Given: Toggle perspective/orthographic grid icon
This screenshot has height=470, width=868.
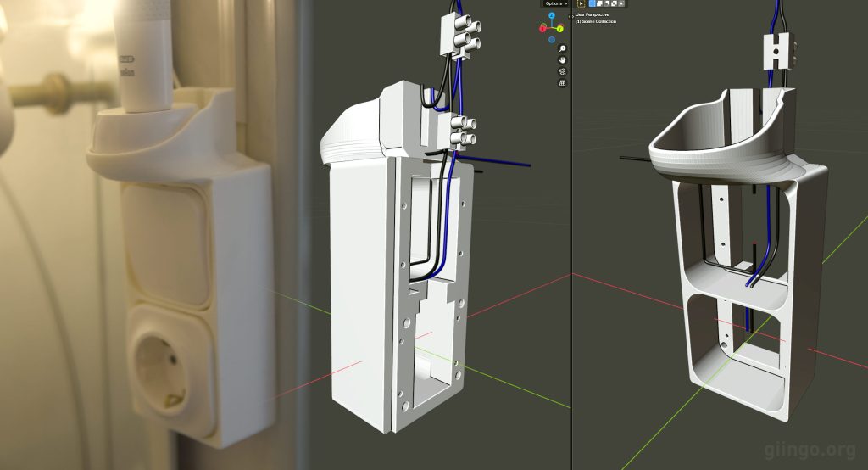Looking at the screenshot, I should [562, 83].
